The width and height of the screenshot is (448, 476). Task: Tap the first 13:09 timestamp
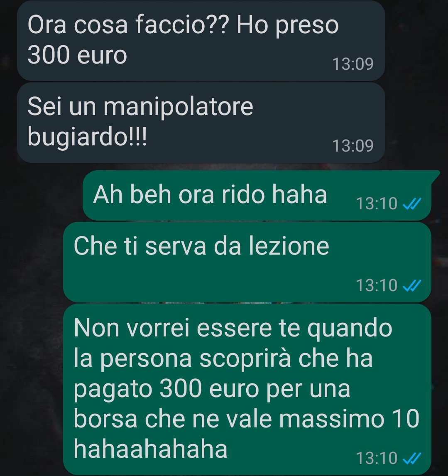[x=353, y=64]
